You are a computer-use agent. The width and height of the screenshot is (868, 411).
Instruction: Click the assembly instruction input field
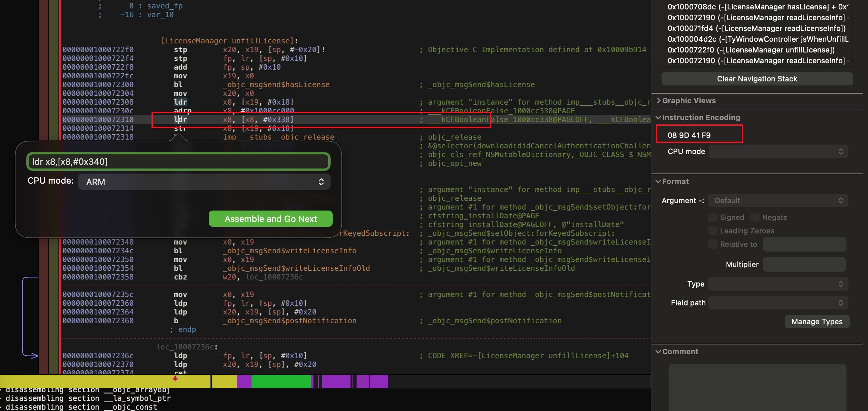[x=178, y=161]
